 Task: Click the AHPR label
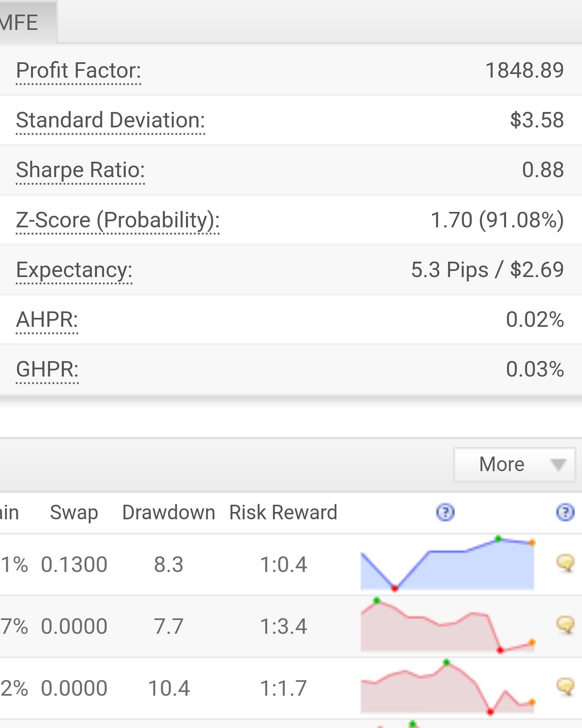pyautogui.click(x=47, y=320)
